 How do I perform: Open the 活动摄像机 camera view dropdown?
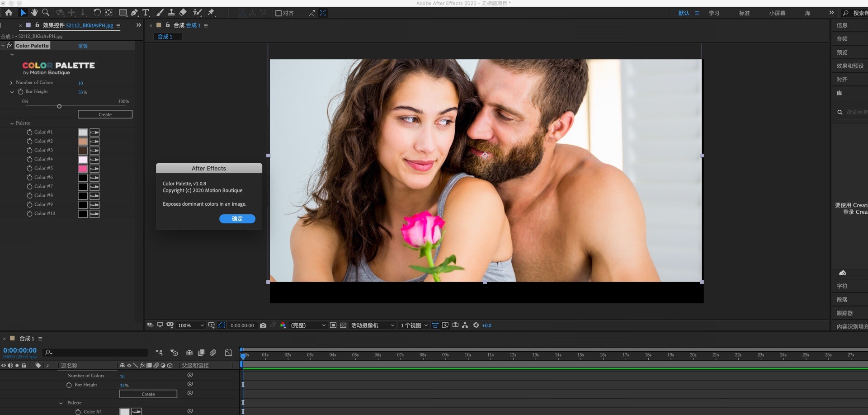[x=373, y=325]
